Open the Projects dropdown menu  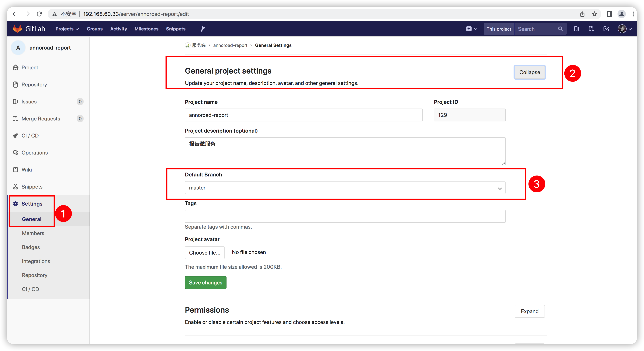(x=67, y=29)
